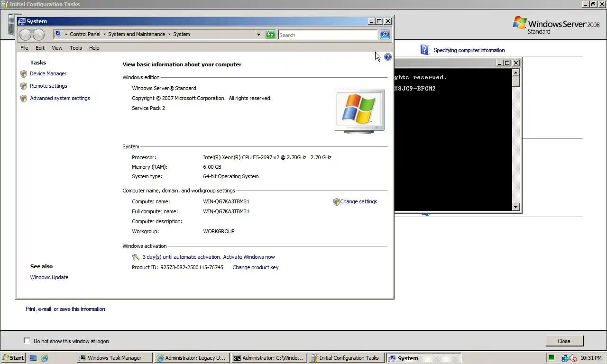
Task: Click the Service Pack 2 text
Action: point(148,108)
